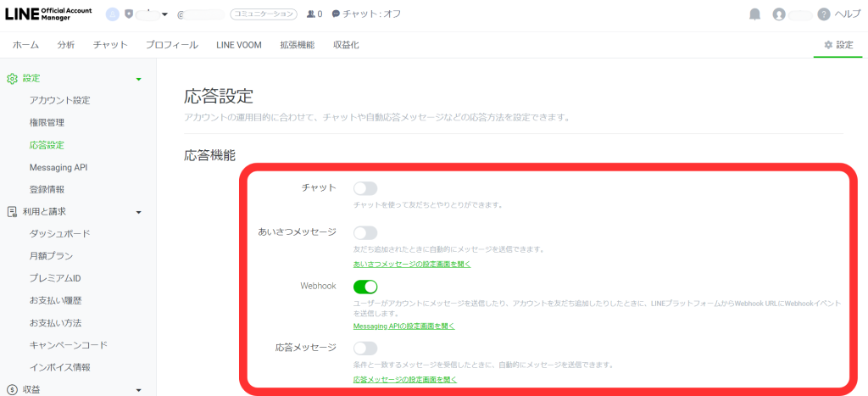Click the ヘルプ text link
The image size is (868, 396).
(848, 14)
